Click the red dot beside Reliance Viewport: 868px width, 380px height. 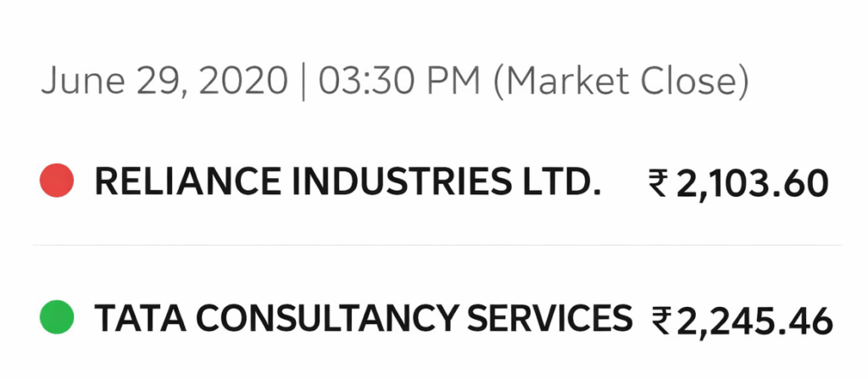(x=58, y=181)
